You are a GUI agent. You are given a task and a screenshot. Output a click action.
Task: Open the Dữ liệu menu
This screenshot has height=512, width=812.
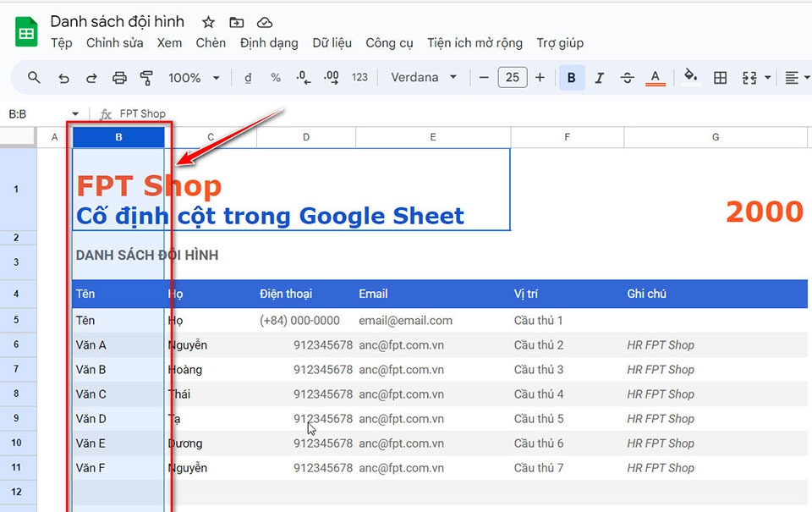[332, 43]
